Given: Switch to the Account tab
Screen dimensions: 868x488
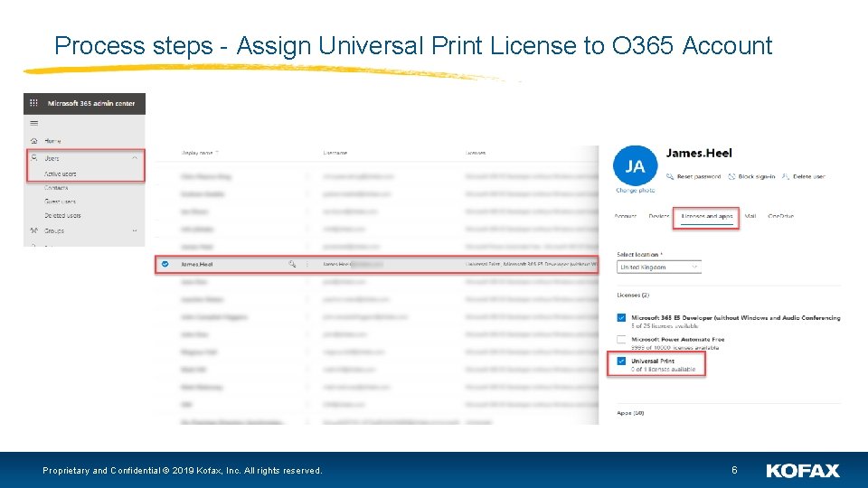Looking at the screenshot, I should (x=626, y=216).
